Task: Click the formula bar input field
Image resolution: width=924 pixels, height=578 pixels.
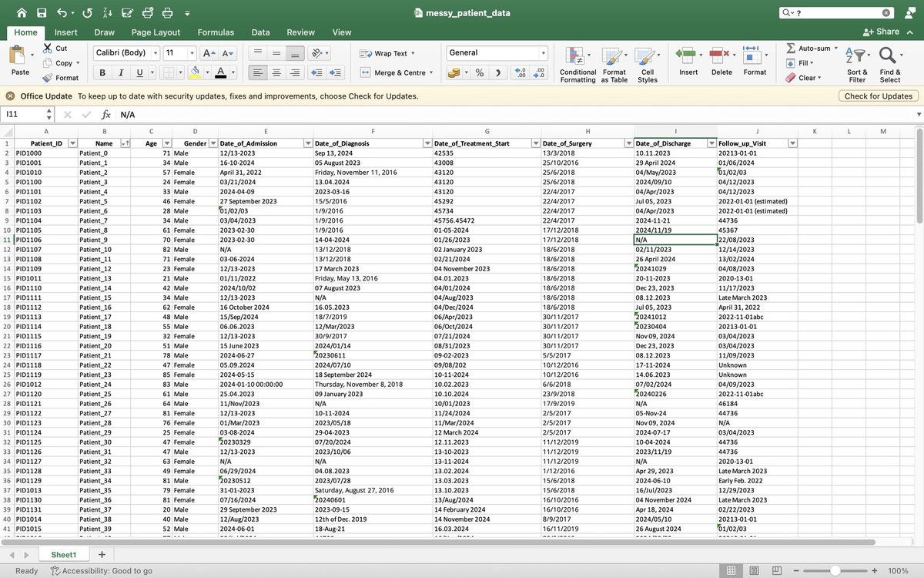Action: (x=516, y=114)
